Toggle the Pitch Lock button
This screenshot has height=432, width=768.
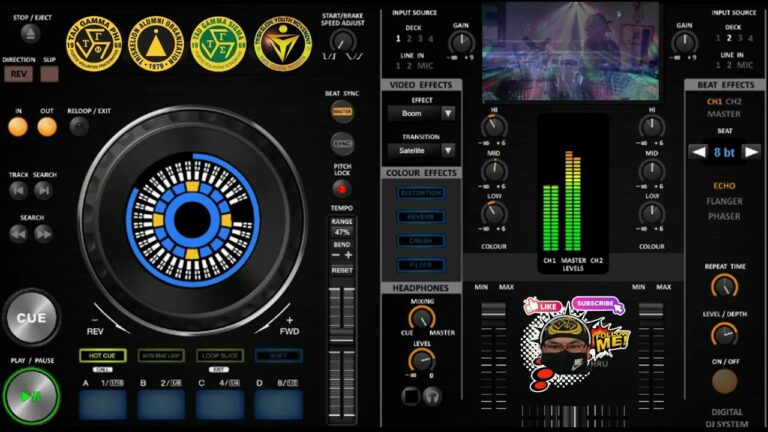tap(342, 188)
